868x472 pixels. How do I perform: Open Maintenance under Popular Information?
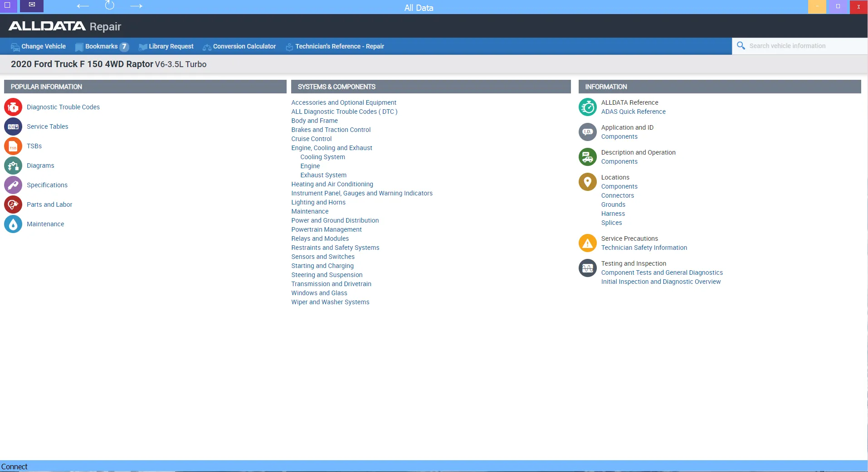pyautogui.click(x=45, y=224)
